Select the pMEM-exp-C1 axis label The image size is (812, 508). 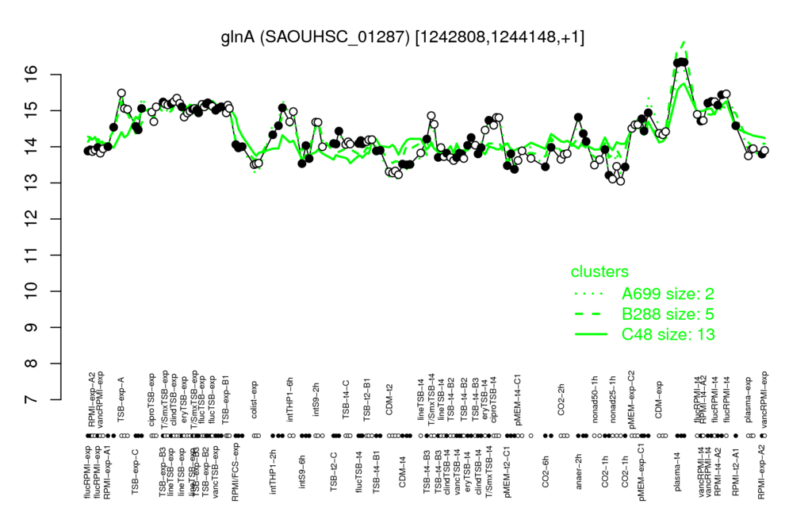(x=642, y=472)
